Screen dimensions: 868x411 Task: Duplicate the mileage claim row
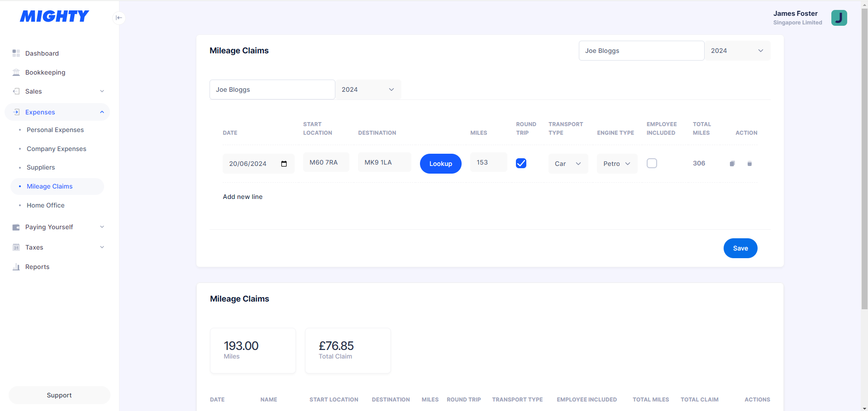pyautogui.click(x=732, y=164)
